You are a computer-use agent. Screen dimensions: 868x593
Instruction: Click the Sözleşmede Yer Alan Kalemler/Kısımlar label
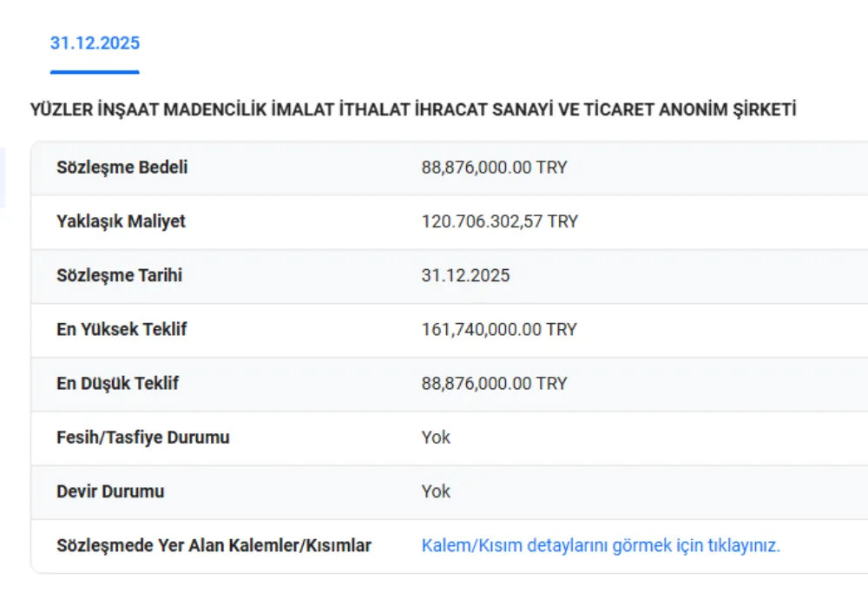[214, 545]
